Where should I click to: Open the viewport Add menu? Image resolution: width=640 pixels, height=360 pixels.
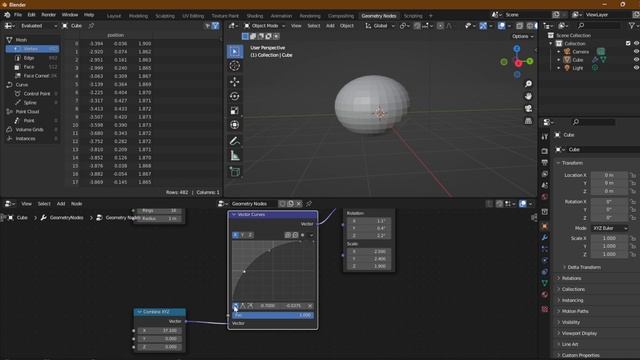pos(330,26)
